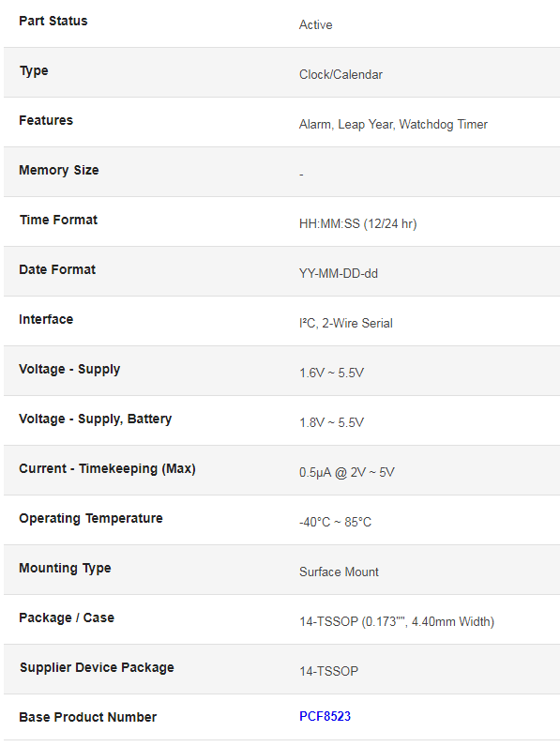Select the HH:MM:SS time format value
The image size is (560, 747).
358,223
